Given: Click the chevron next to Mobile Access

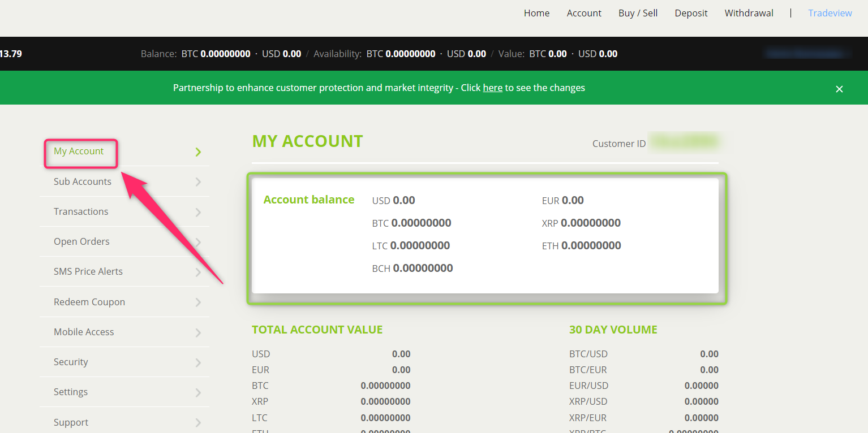Looking at the screenshot, I should click(198, 332).
